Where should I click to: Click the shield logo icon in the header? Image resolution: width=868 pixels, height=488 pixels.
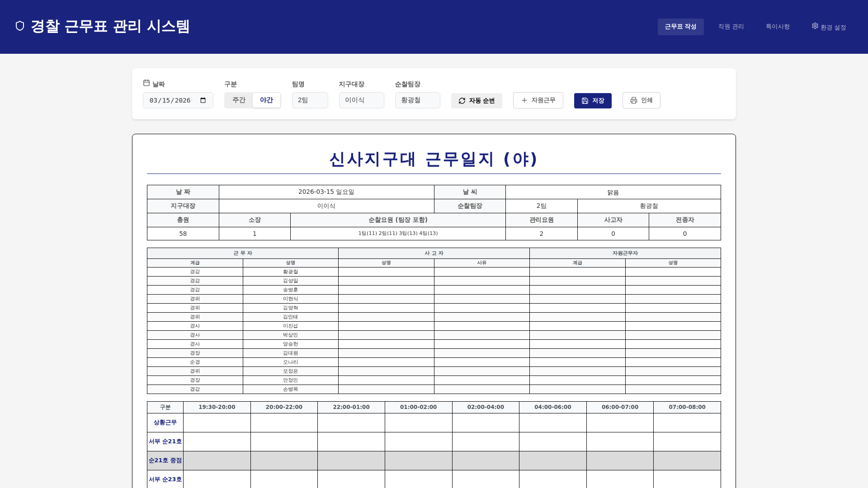coord(20,26)
